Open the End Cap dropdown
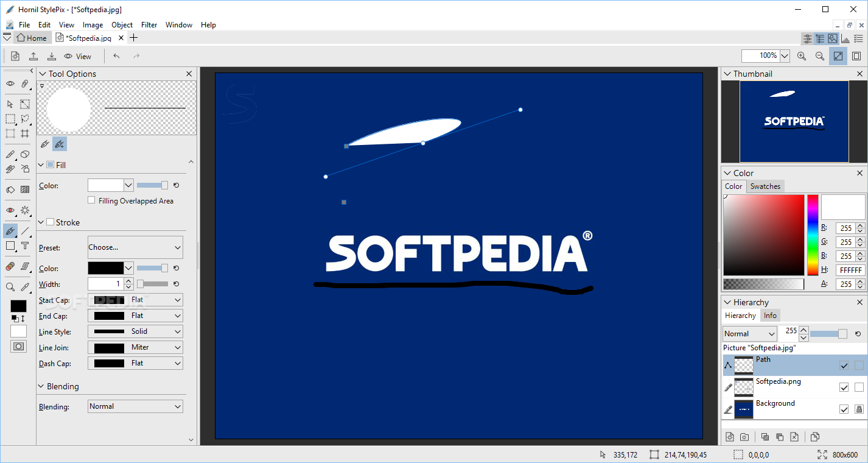This screenshot has width=868, height=463. 135,316
